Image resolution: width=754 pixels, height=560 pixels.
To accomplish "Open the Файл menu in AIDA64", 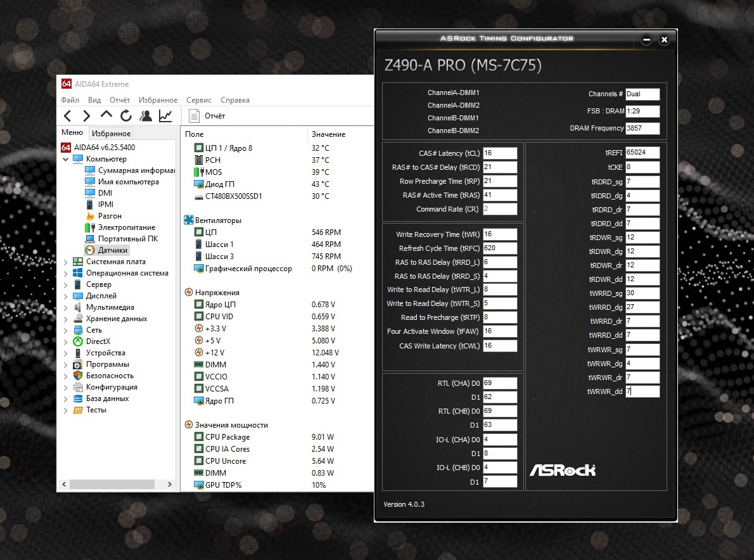I will 70,100.
